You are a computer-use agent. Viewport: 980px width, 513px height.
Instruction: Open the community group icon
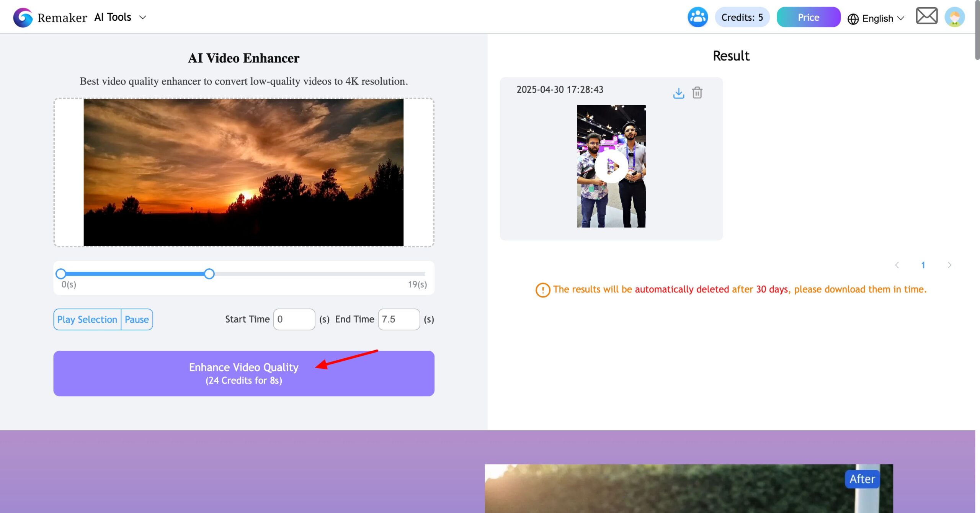pyautogui.click(x=697, y=17)
